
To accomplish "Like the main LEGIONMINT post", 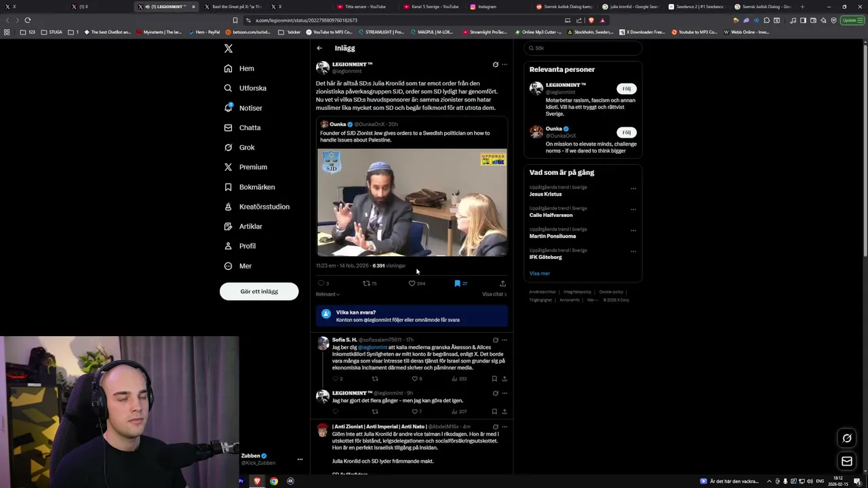I will (x=412, y=283).
